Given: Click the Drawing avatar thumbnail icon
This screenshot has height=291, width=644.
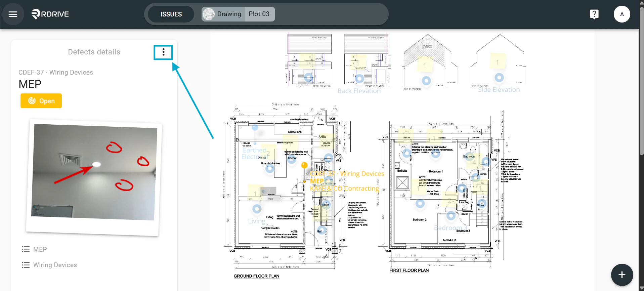Looking at the screenshot, I should click(209, 14).
